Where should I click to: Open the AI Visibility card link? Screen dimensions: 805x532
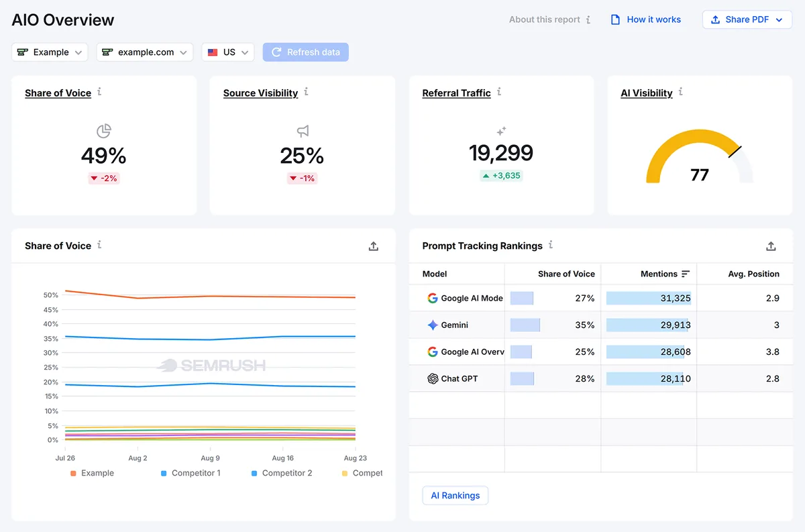pyautogui.click(x=647, y=93)
